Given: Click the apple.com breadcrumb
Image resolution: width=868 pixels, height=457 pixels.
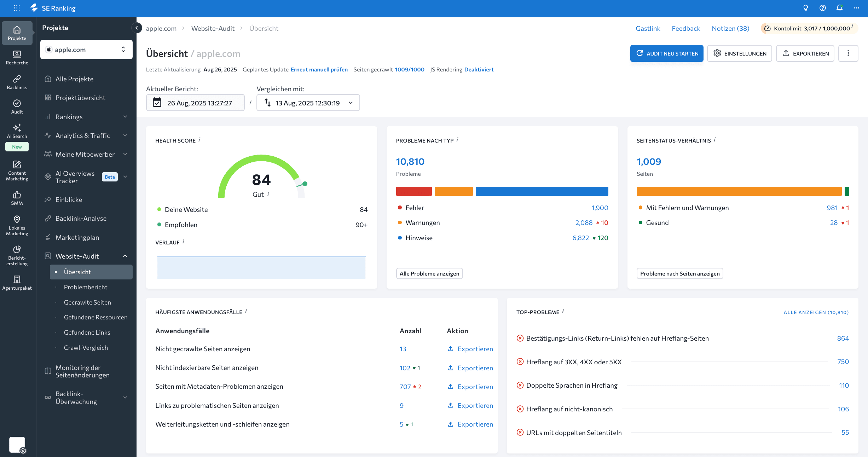Looking at the screenshot, I should 161,28.
